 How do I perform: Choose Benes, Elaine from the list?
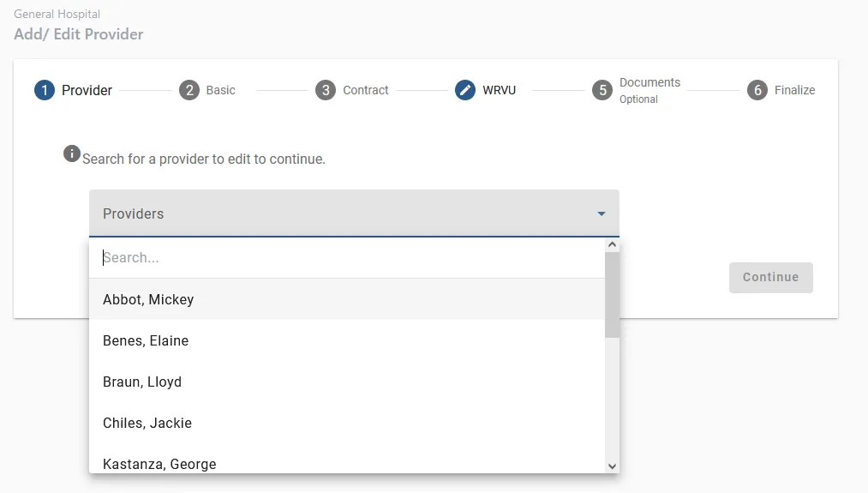[146, 340]
